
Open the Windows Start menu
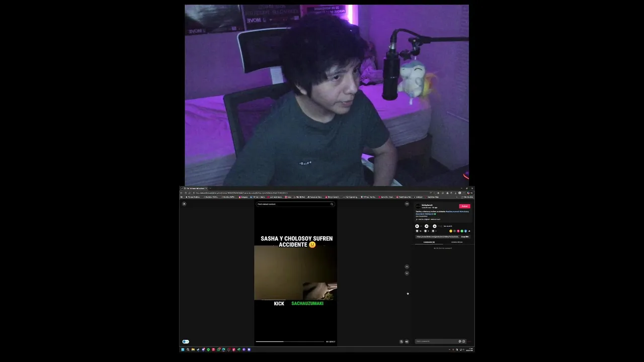183,349
